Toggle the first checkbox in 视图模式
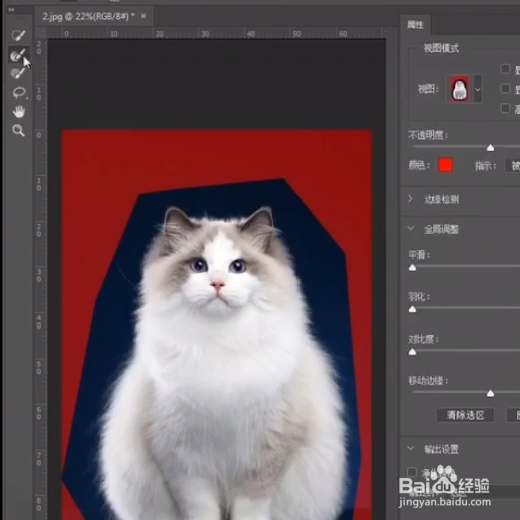The image size is (520, 520). point(506,69)
